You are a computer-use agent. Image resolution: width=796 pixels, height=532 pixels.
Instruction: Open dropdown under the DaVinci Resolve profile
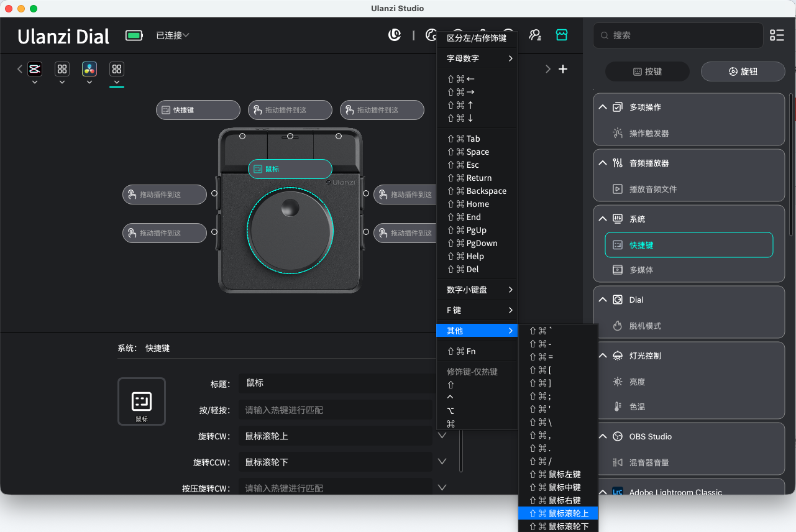click(89, 82)
